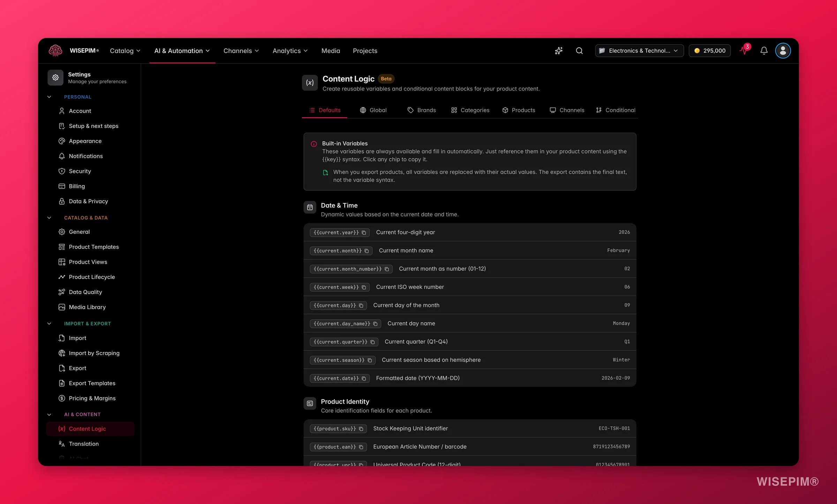The height and width of the screenshot is (504, 837).
Task: Open Data & Privacy settings
Action: click(90, 201)
